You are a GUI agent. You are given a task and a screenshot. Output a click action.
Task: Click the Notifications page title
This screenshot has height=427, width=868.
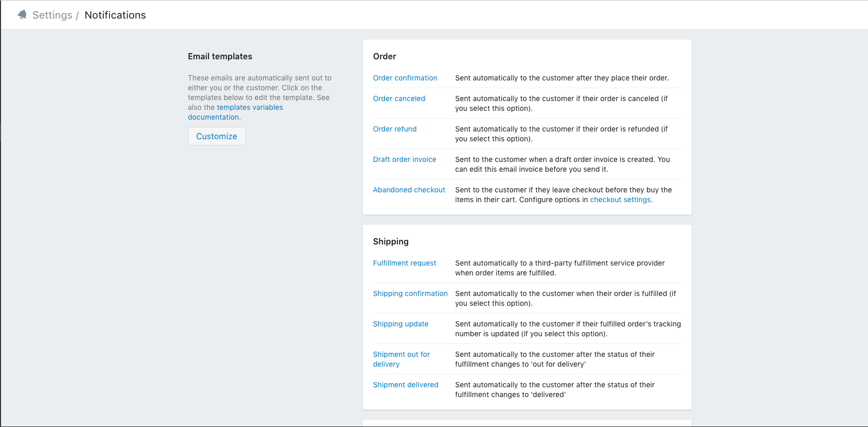(x=115, y=15)
